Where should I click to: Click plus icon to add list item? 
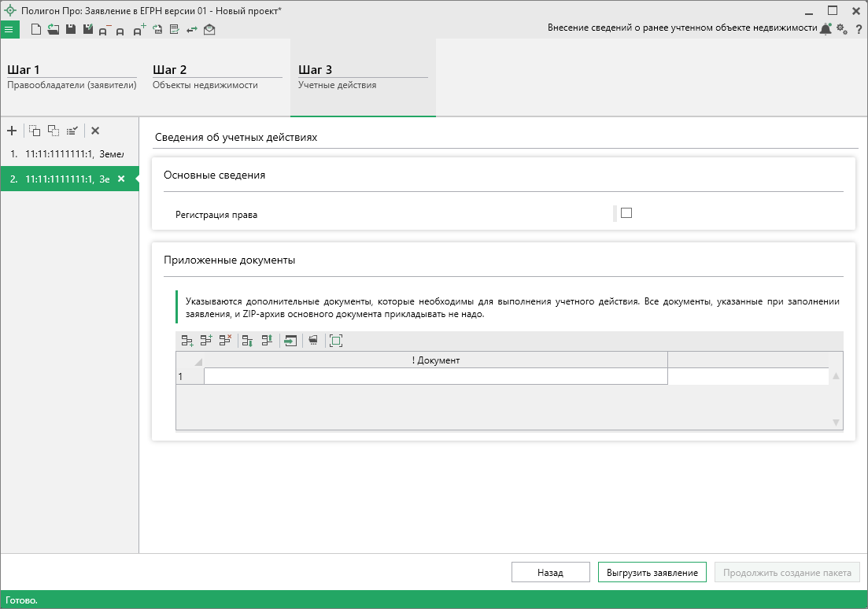pyautogui.click(x=11, y=131)
